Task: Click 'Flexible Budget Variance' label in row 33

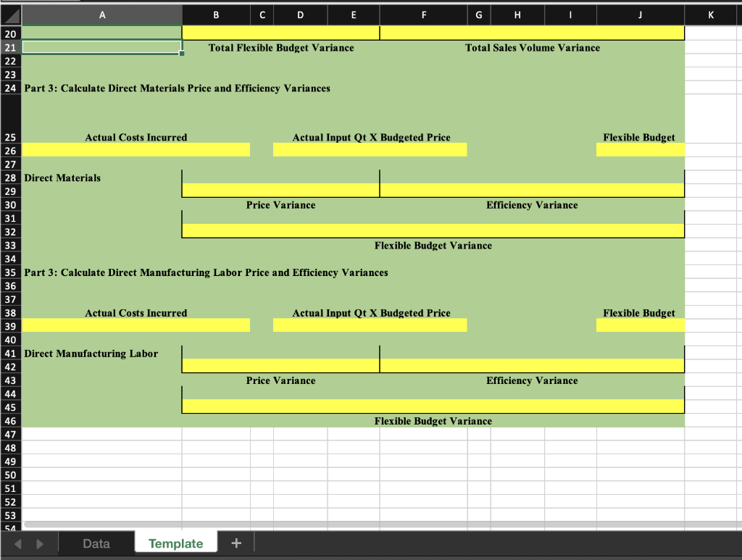Action: (x=433, y=246)
